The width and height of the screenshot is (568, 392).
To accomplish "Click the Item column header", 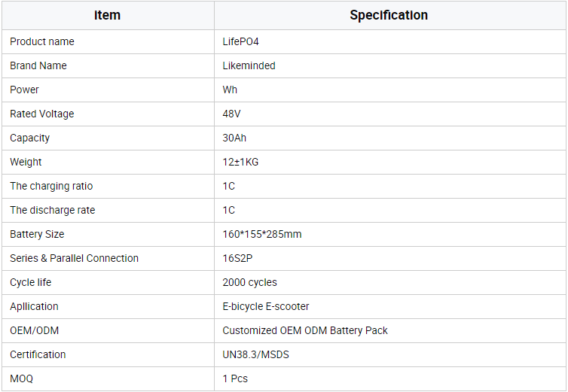I will click(108, 15).
